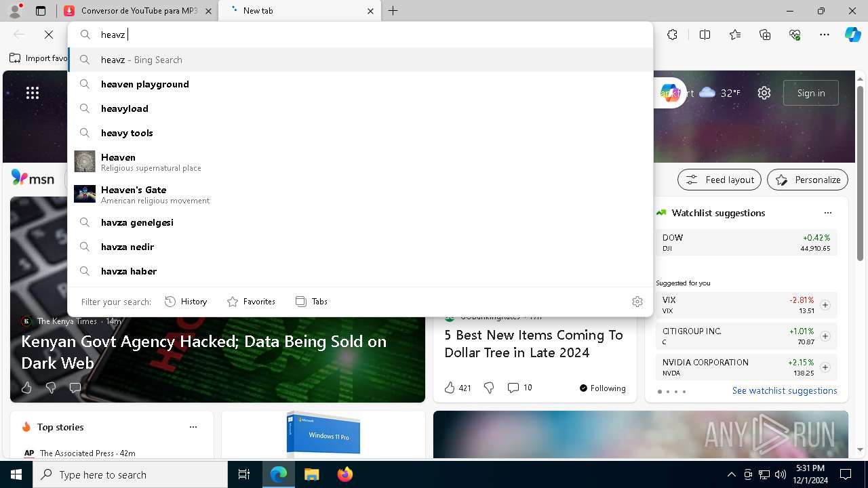Select 'heavz - Bing Search' suggestion

[x=360, y=60]
